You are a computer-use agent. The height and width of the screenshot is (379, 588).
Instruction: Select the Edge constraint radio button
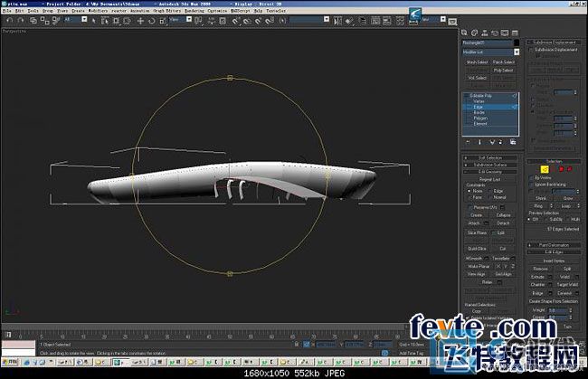489,191
